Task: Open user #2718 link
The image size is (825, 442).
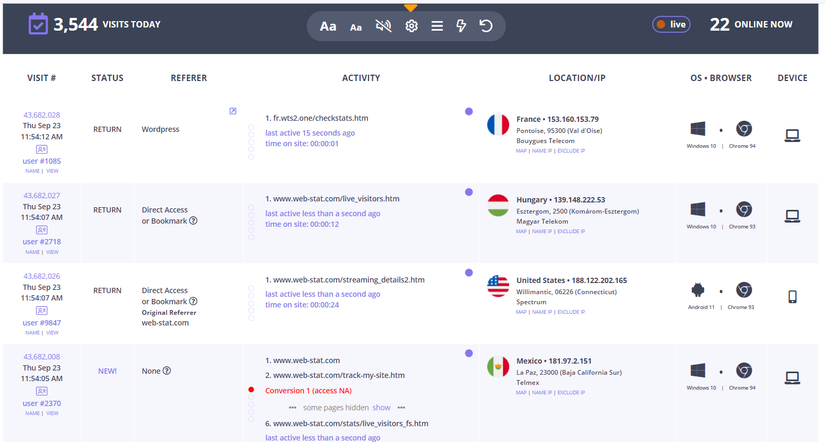Action: (x=42, y=242)
